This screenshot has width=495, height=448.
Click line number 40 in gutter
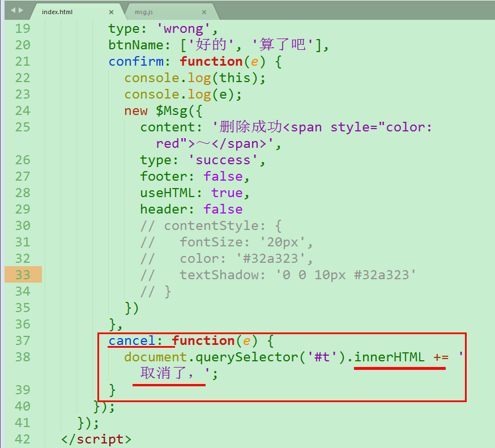[23, 406]
